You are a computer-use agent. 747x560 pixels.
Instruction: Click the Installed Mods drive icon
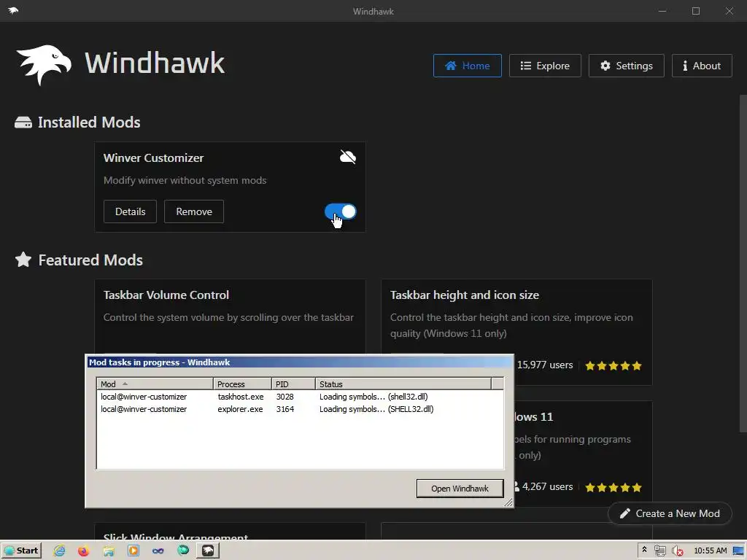point(23,122)
